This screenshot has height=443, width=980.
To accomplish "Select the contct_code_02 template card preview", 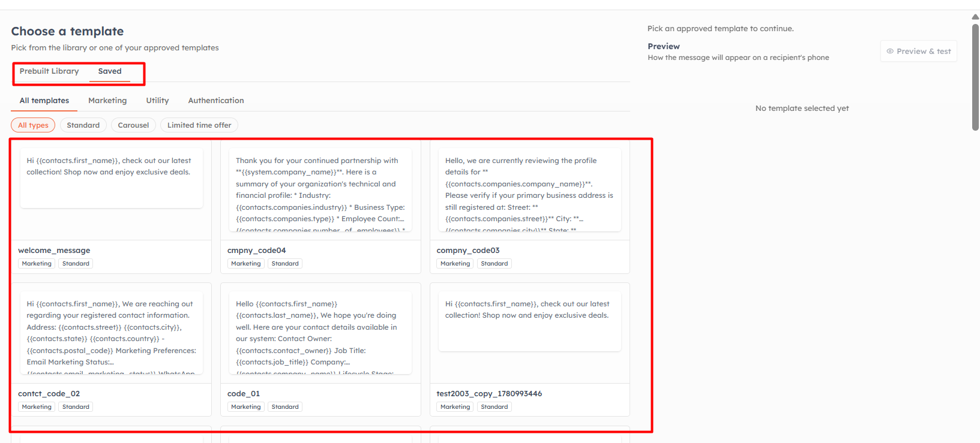I will pos(112,333).
